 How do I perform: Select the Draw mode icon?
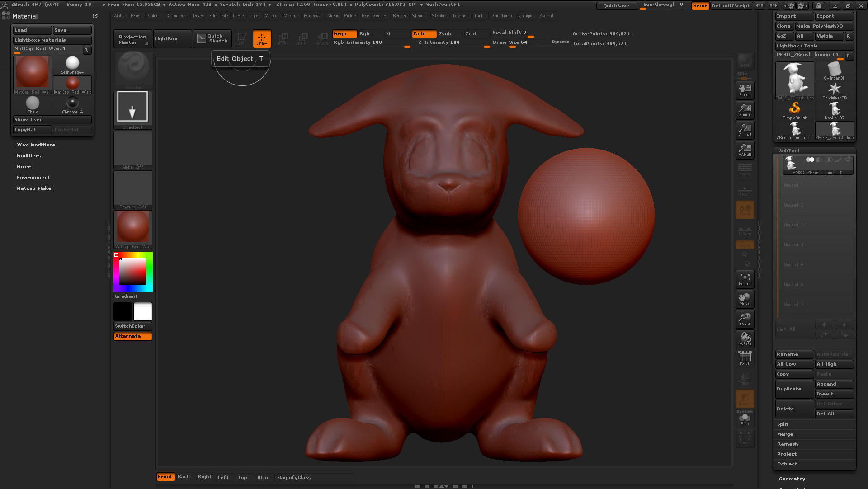(x=262, y=39)
